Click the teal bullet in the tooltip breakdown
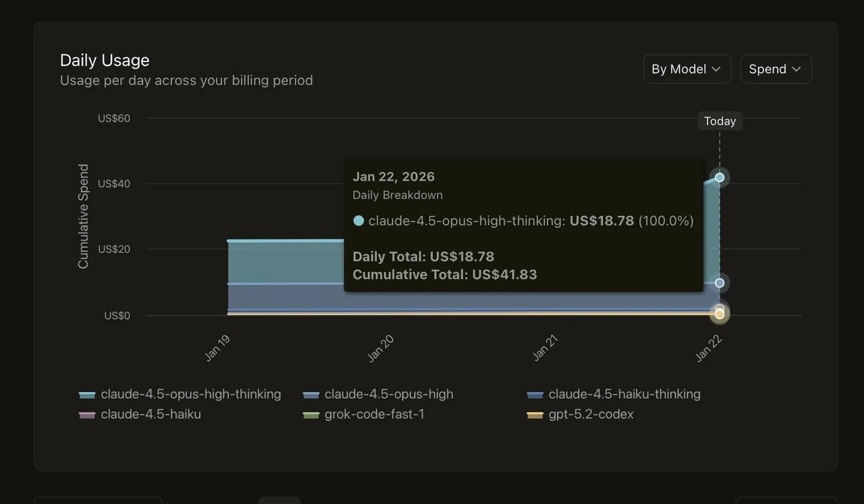The image size is (864, 504). (358, 221)
